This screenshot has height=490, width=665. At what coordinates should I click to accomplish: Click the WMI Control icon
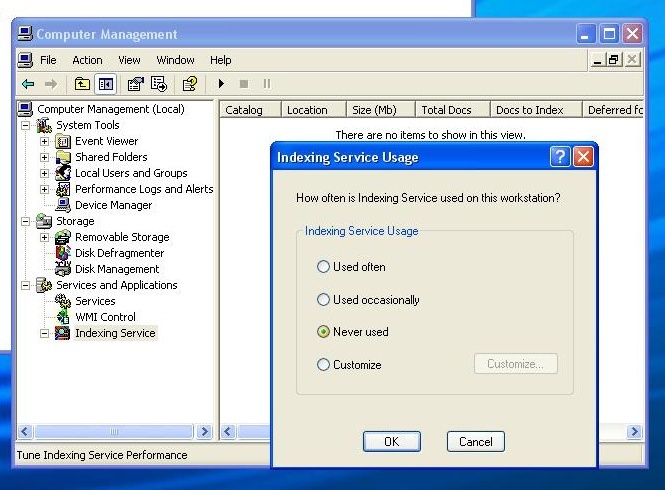[x=63, y=317]
